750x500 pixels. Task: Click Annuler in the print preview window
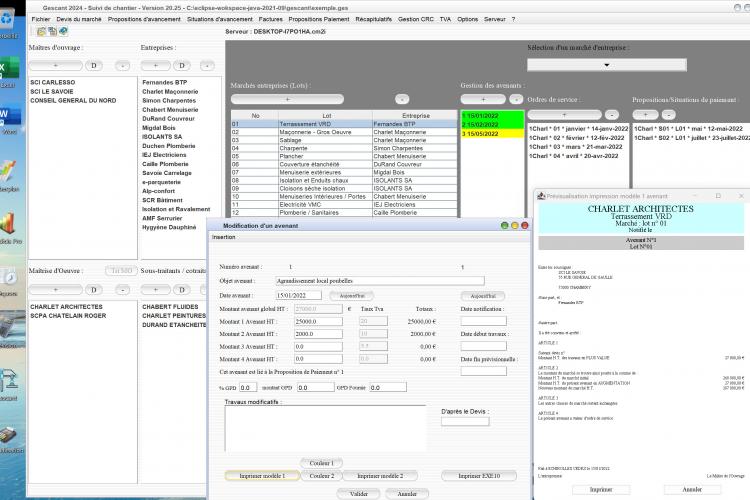click(x=692, y=489)
